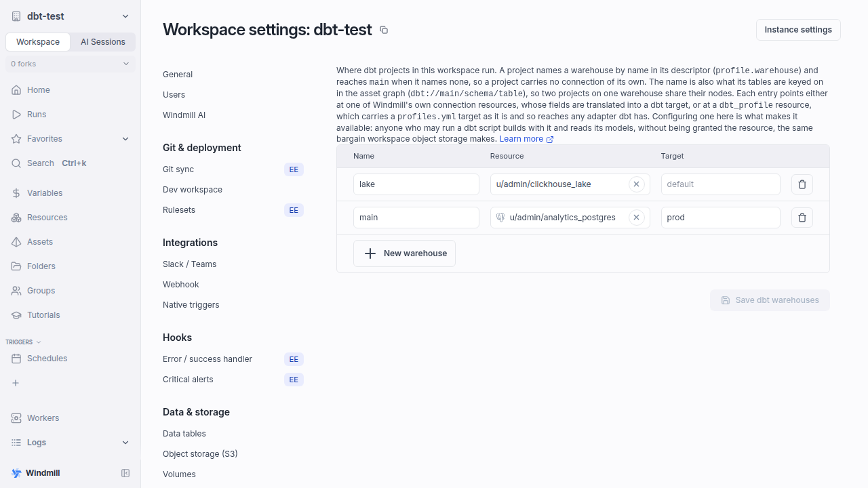Open Windmill AI settings section
Image resolution: width=868 pixels, height=488 pixels.
click(x=184, y=115)
